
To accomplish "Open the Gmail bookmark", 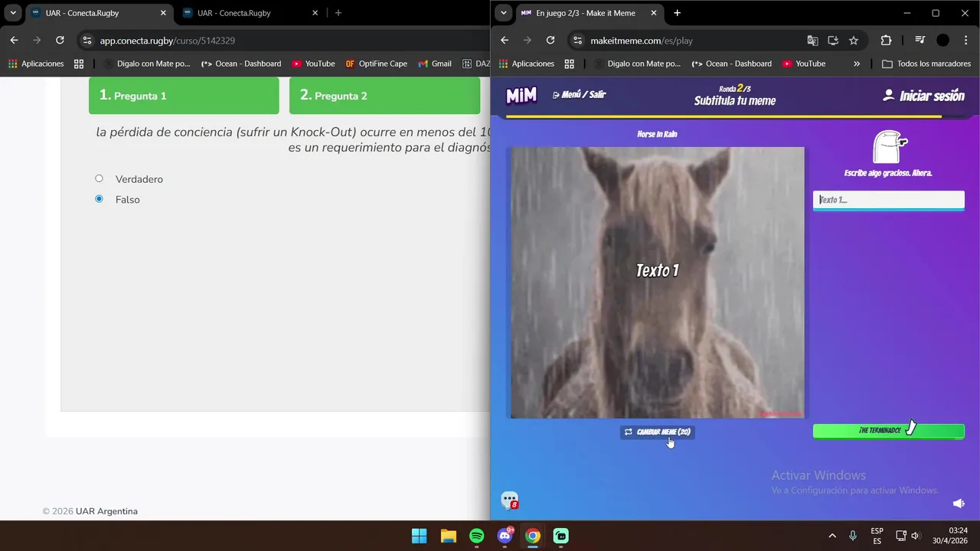I will click(435, 64).
